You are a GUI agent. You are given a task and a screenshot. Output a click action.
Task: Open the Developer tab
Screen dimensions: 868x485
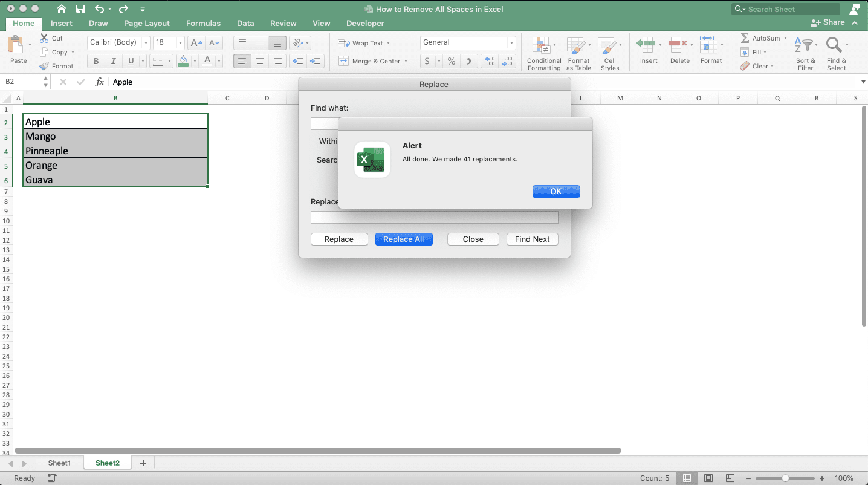click(365, 23)
